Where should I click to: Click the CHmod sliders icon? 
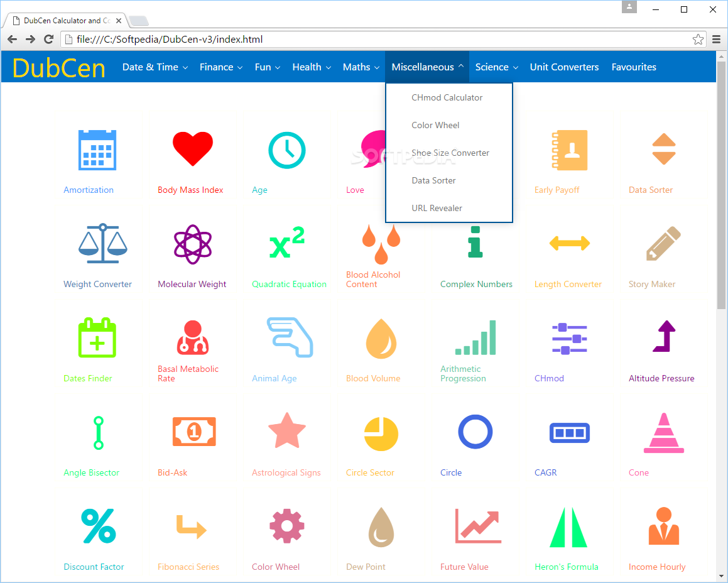pyautogui.click(x=570, y=339)
